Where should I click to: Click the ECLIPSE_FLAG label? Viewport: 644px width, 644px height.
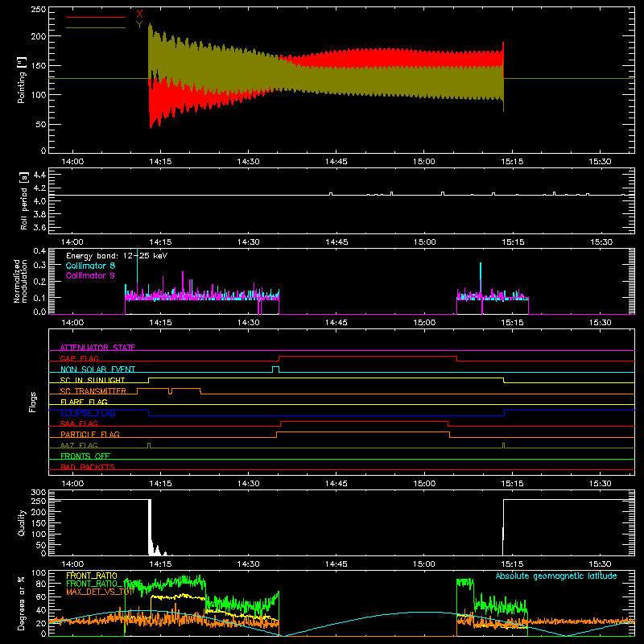click(x=88, y=413)
